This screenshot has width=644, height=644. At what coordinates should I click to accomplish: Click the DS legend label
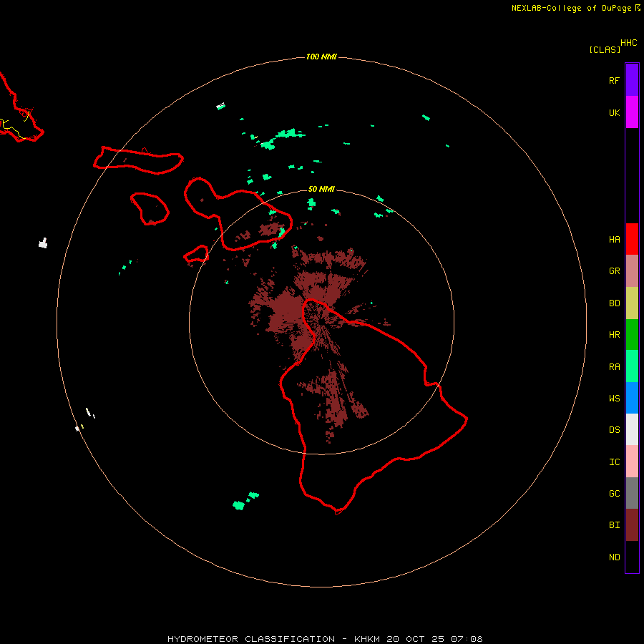[x=614, y=430]
